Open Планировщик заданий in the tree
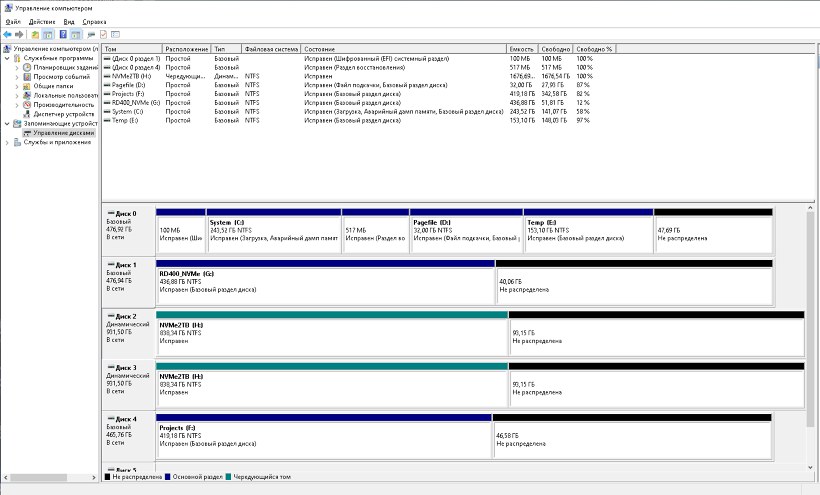The height and width of the screenshot is (495, 820). point(65,67)
